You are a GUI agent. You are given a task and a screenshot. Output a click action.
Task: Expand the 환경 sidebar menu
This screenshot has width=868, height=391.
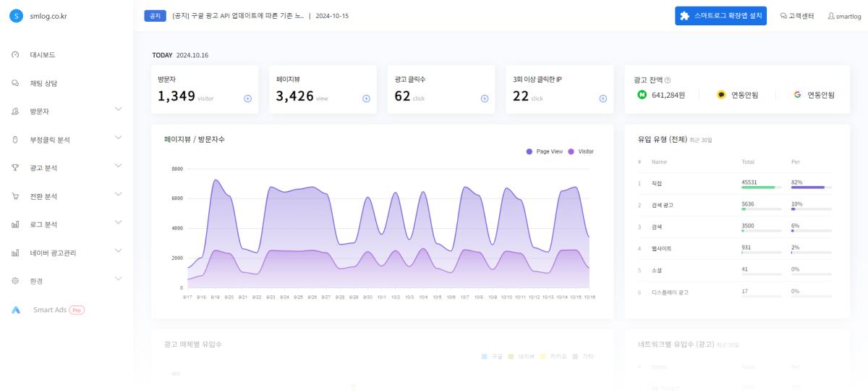point(119,279)
